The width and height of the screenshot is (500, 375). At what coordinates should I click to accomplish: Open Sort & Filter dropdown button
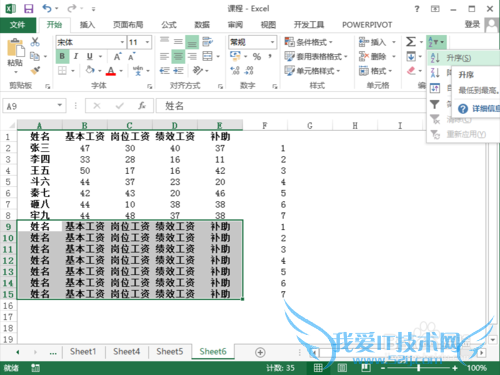coord(436,42)
